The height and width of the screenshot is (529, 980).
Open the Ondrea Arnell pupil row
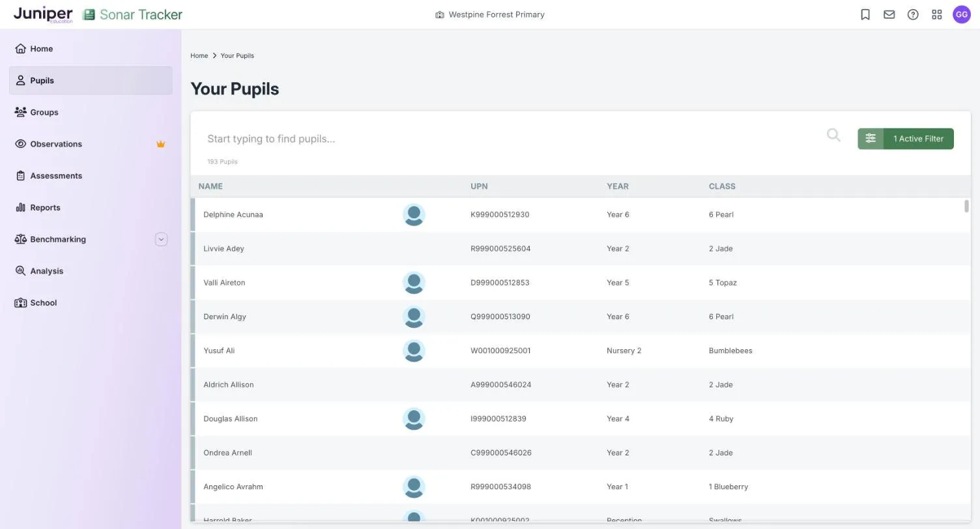click(581, 453)
